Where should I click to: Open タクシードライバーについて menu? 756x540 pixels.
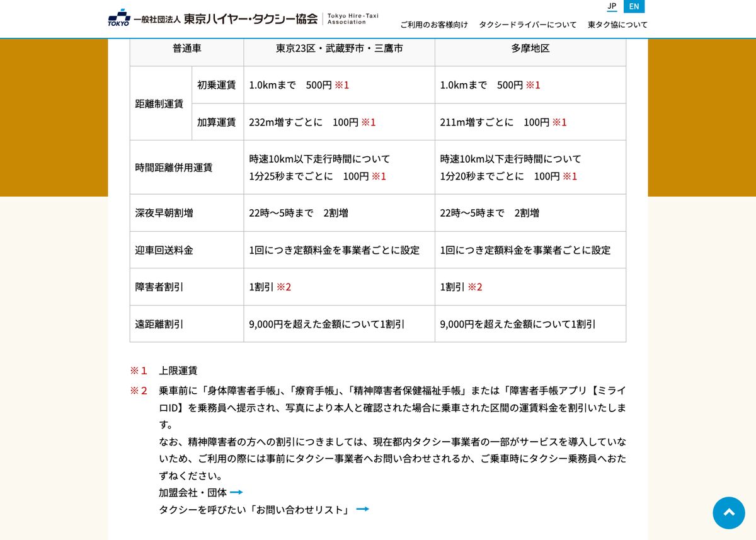coord(528,25)
